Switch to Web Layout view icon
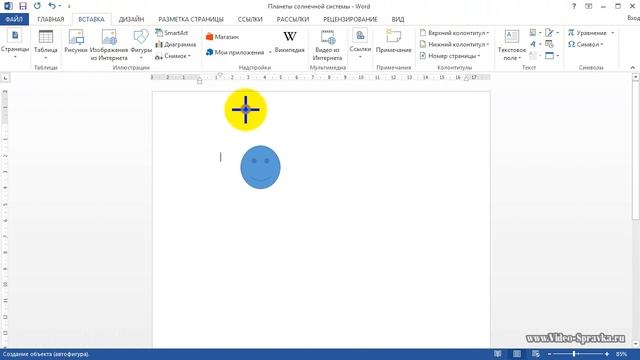 [536, 354]
